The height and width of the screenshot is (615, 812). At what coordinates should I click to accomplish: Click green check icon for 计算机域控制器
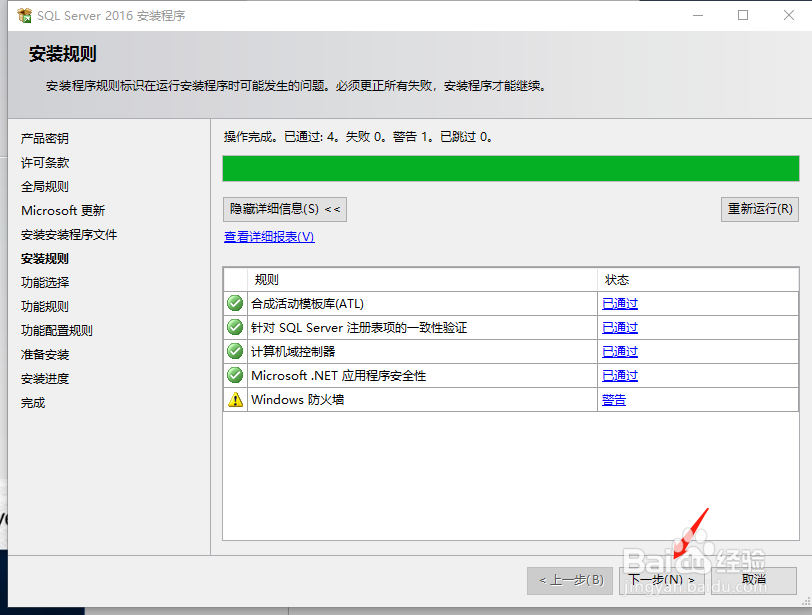pos(235,352)
